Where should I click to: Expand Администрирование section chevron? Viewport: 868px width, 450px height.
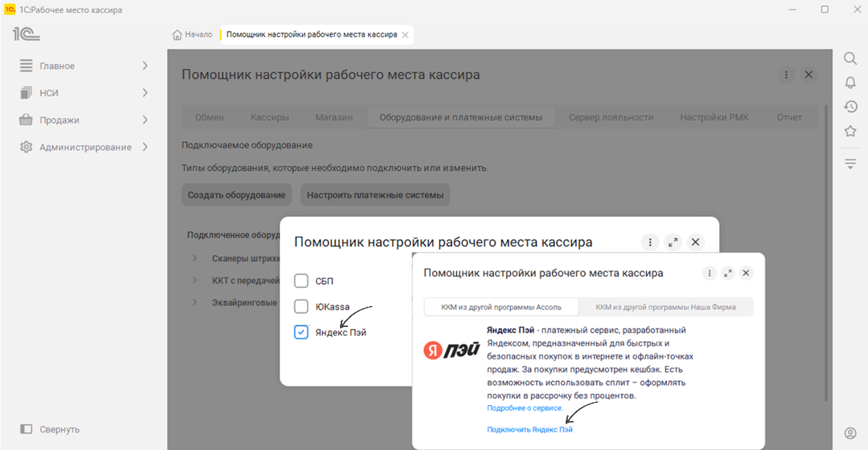pos(145,147)
